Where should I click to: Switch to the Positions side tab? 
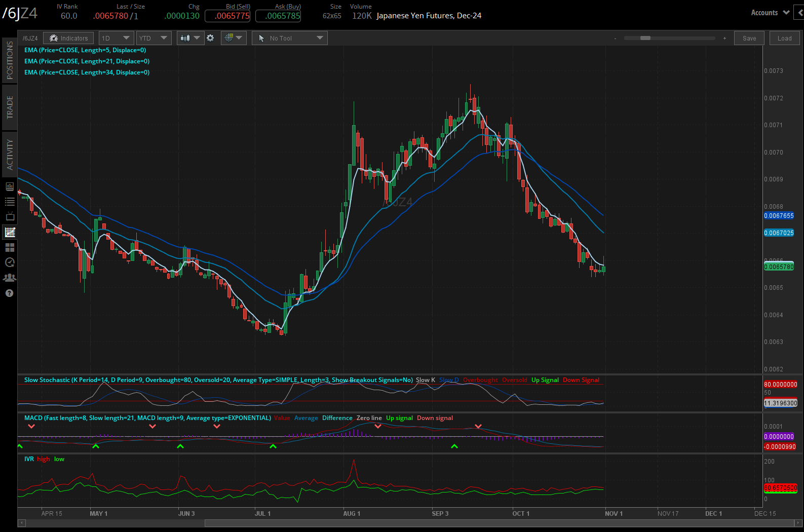[10, 60]
